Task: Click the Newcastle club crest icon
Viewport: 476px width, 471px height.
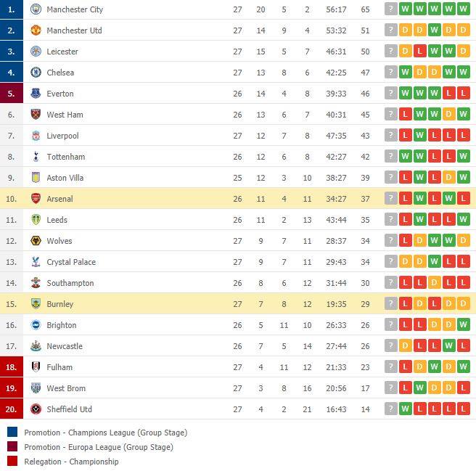Action: click(x=36, y=346)
